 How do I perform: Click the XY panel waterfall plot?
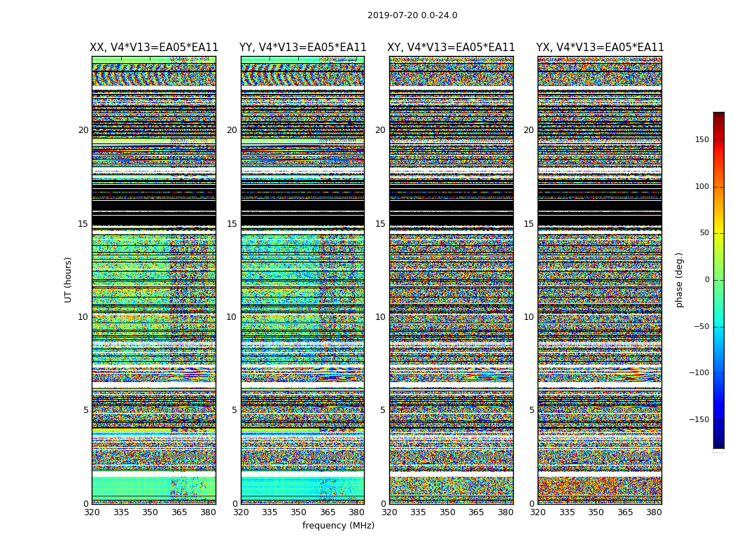pyautogui.click(x=451, y=280)
